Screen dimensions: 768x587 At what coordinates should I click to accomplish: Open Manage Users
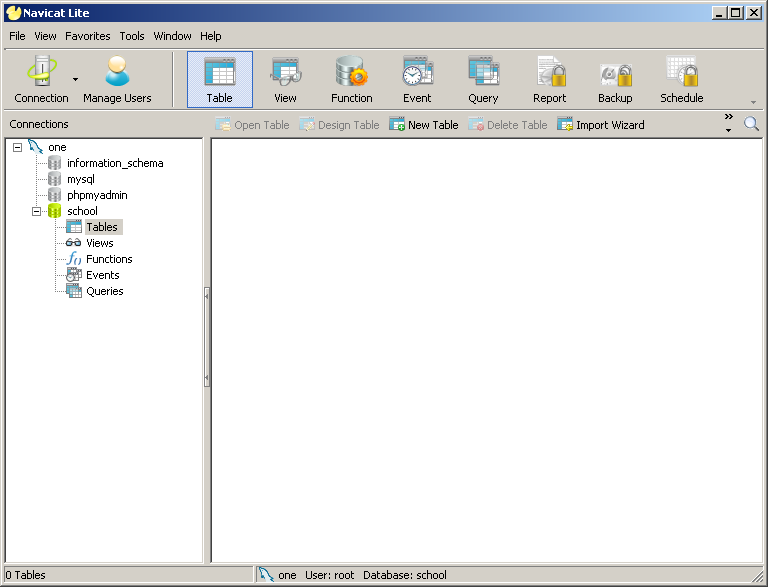117,79
